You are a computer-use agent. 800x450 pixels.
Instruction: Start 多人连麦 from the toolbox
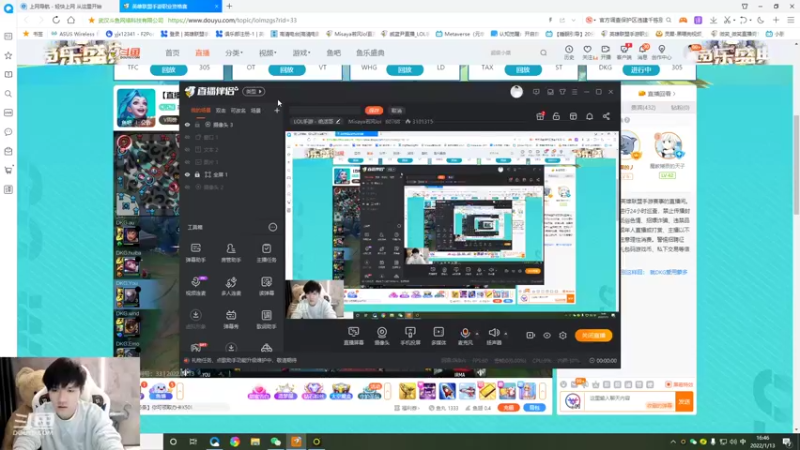[x=231, y=286]
